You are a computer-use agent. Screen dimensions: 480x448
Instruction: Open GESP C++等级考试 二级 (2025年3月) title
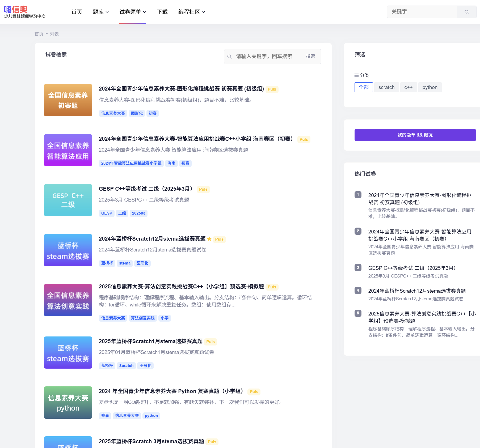[147, 189]
